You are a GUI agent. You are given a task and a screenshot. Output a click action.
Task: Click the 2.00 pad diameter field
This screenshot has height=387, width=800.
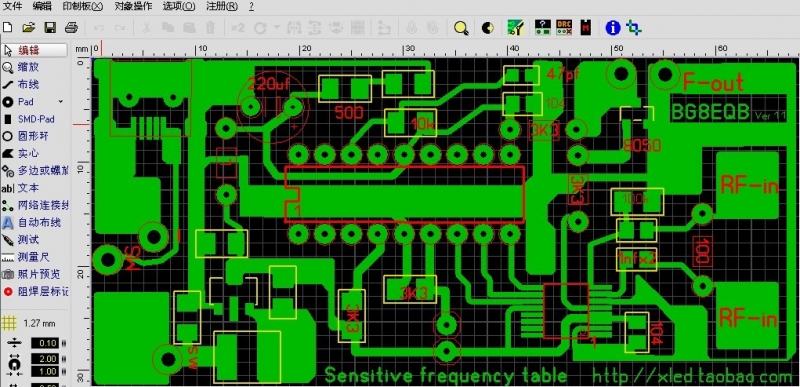pos(44,359)
